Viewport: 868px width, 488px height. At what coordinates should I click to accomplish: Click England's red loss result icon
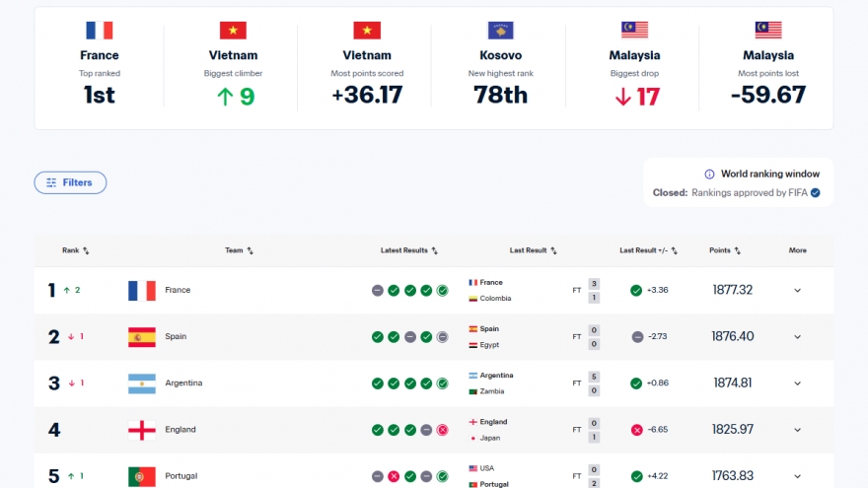pos(443,430)
